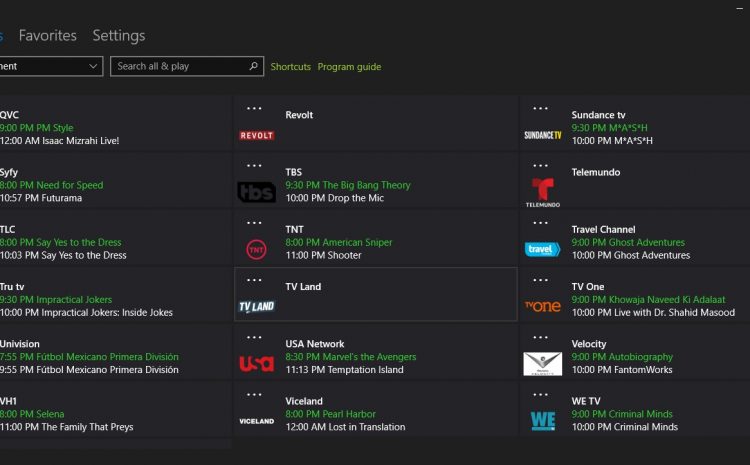Screen dimensions: 750x465
Task: Switch to the Favorites tab
Action: tap(47, 35)
